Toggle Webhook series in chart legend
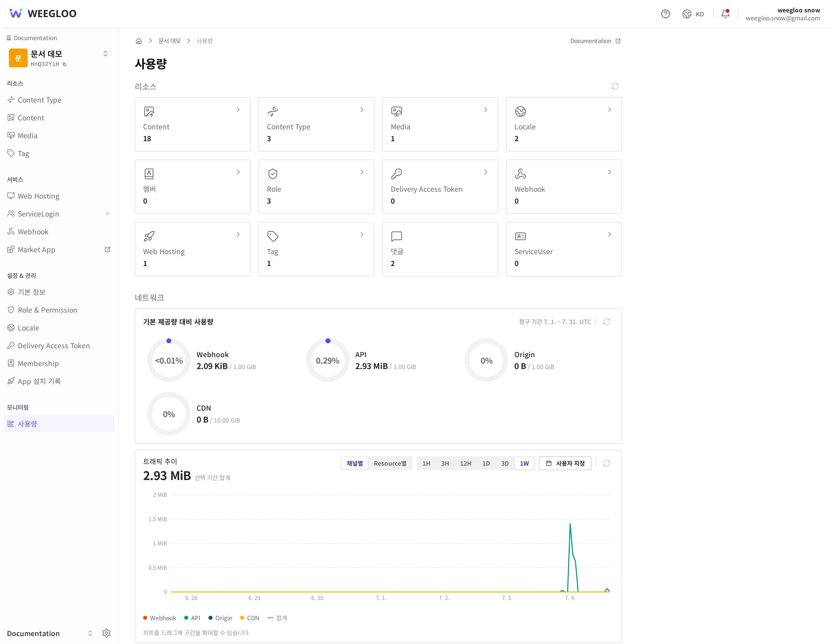The height and width of the screenshot is (644, 832). (159, 618)
